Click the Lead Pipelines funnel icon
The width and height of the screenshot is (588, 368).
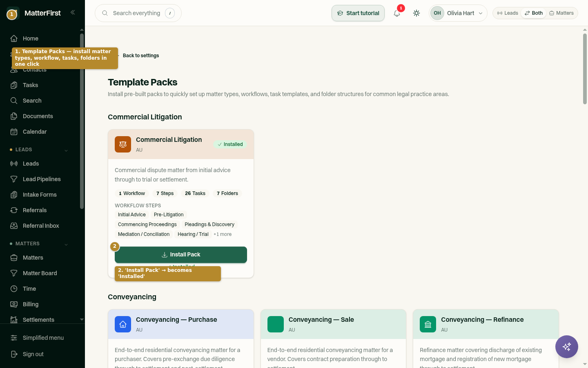pos(14,179)
